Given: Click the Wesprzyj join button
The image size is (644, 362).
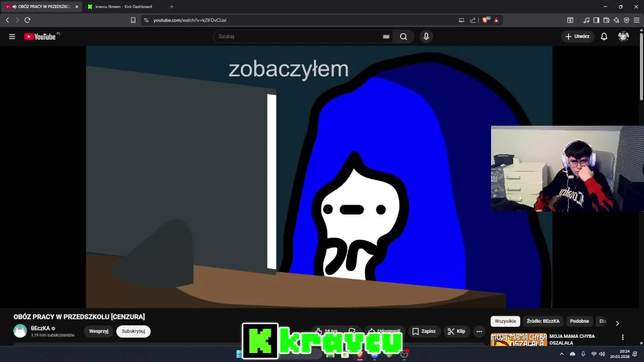Looking at the screenshot, I should click(x=99, y=331).
